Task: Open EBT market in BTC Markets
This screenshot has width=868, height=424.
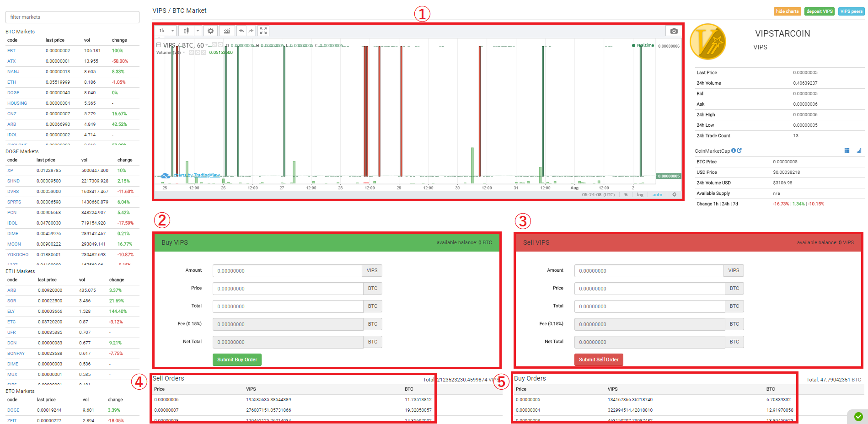Action: [11, 51]
